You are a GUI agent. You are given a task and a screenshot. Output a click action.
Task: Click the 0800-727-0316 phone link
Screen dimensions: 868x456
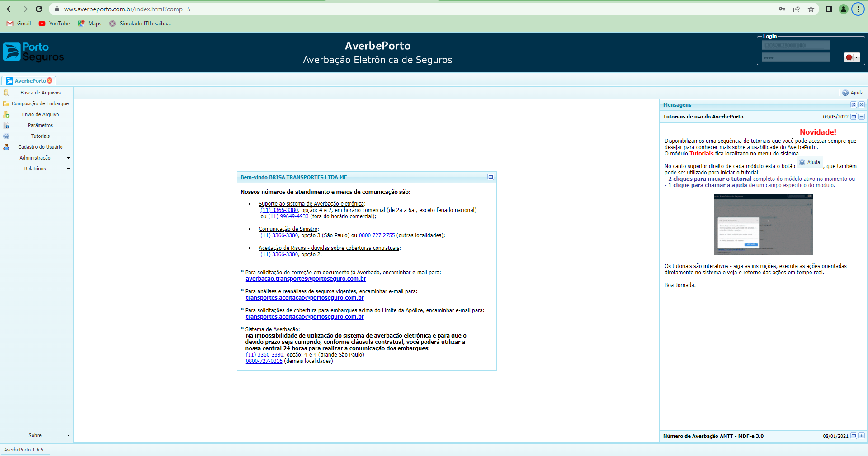pyautogui.click(x=264, y=361)
